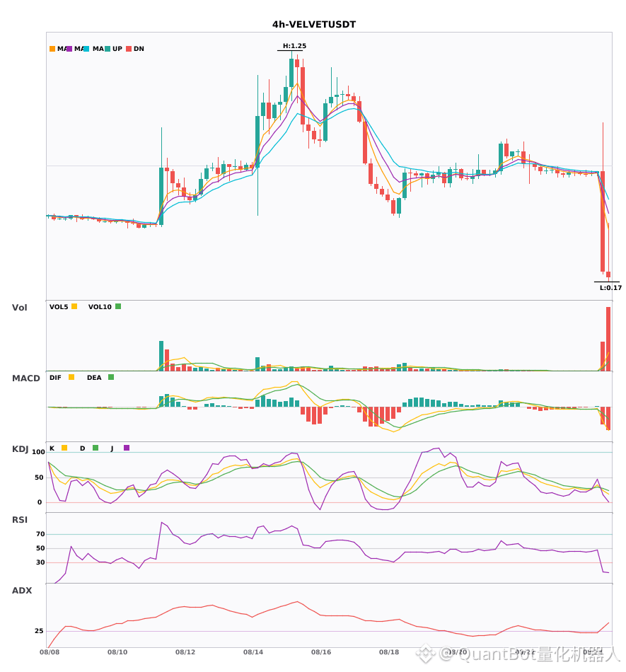Click the VOL10 legend label
The image size is (626, 672).
coord(100,307)
